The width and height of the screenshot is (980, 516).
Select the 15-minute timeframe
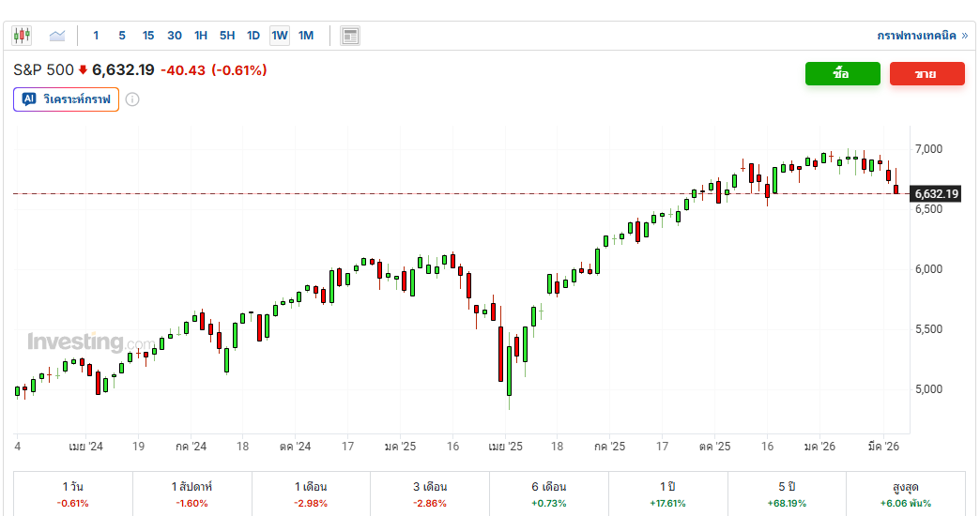point(148,36)
